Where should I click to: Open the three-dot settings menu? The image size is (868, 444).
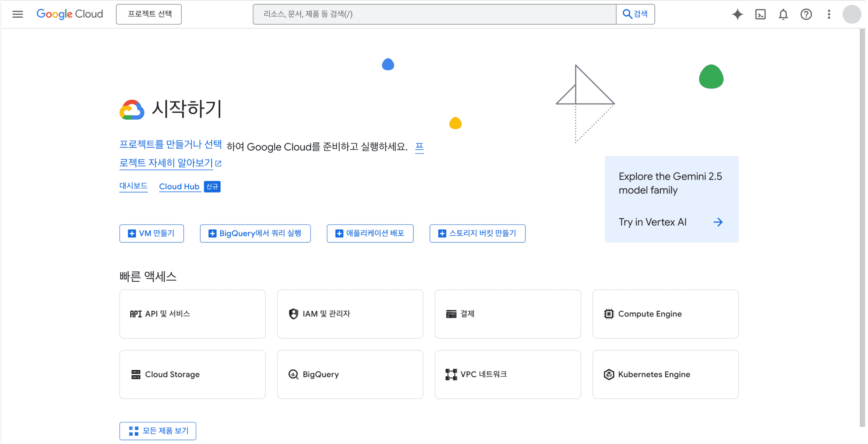point(829,14)
